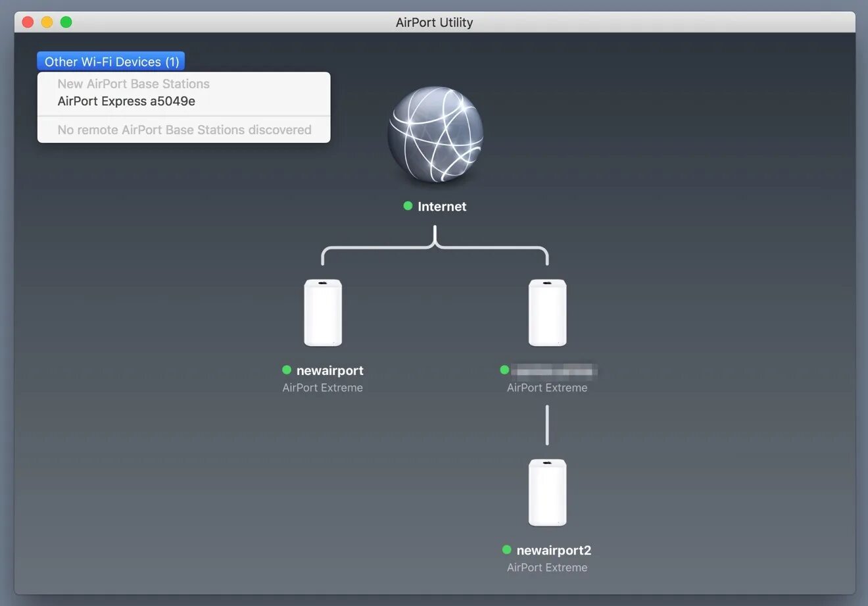
Task: Click the newairport name label
Action: click(x=330, y=370)
